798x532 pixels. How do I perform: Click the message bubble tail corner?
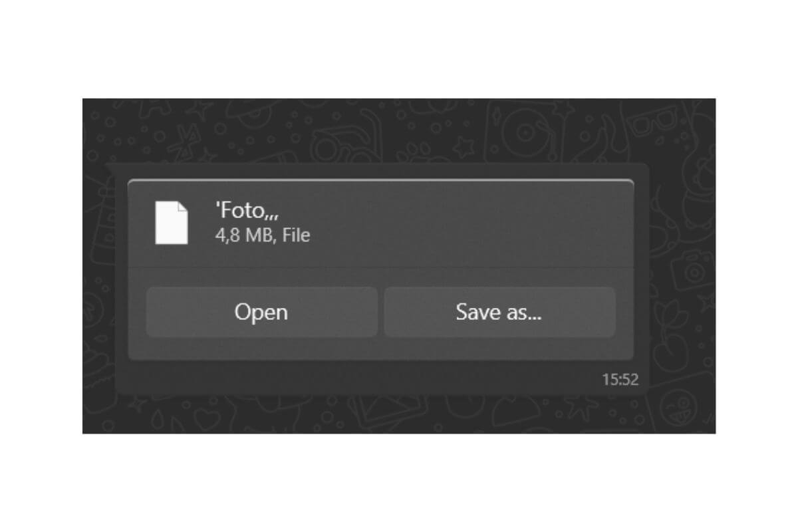[x=111, y=168]
